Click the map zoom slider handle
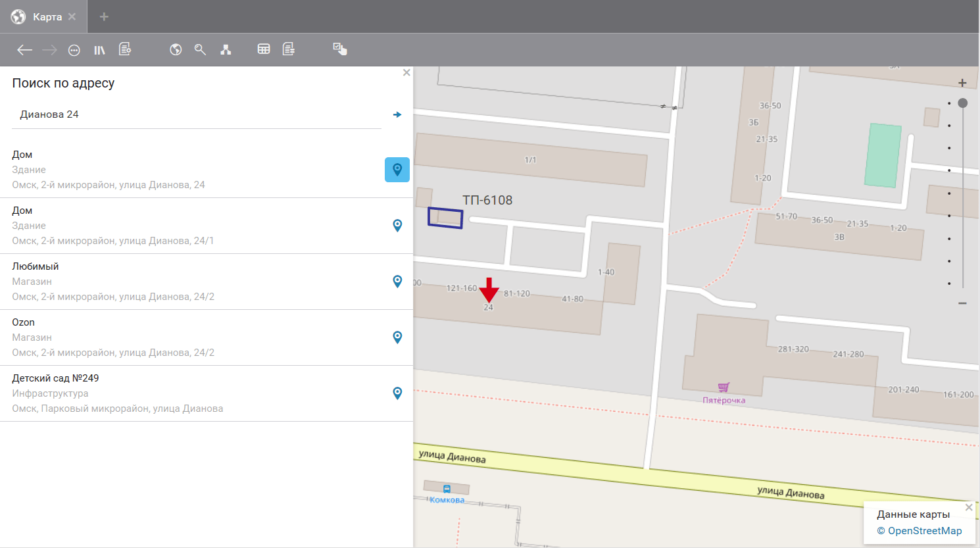Viewport: 980px width, 548px height. click(963, 103)
